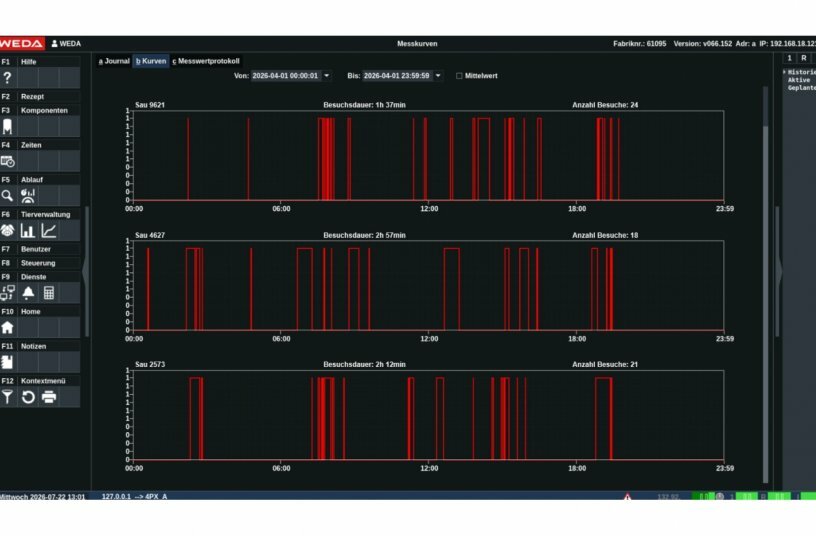Screen dimensions: 816x536
Task: Click the Kontextmenü print icon
Action: pyautogui.click(x=49, y=397)
